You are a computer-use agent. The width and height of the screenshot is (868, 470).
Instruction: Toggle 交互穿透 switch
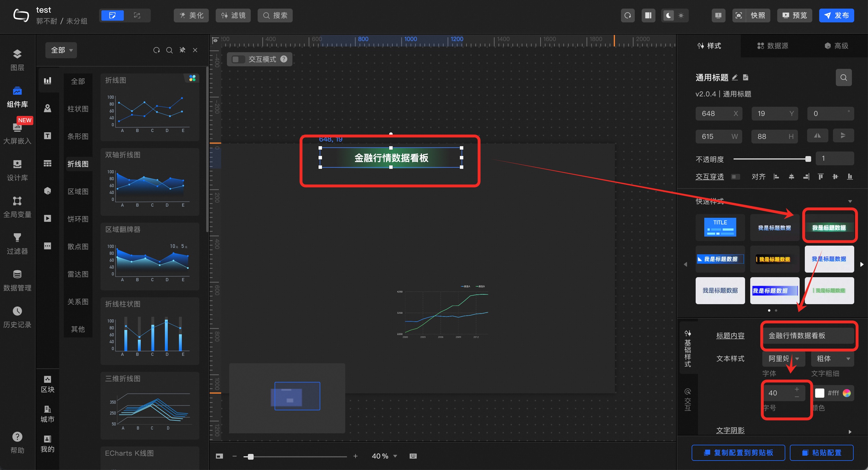736,177
